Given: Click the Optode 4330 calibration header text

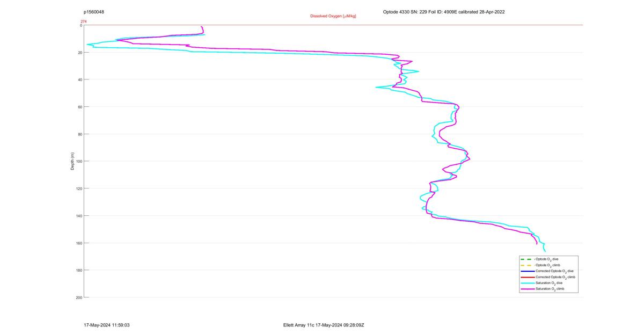Looking at the screenshot, I should (444, 12).
